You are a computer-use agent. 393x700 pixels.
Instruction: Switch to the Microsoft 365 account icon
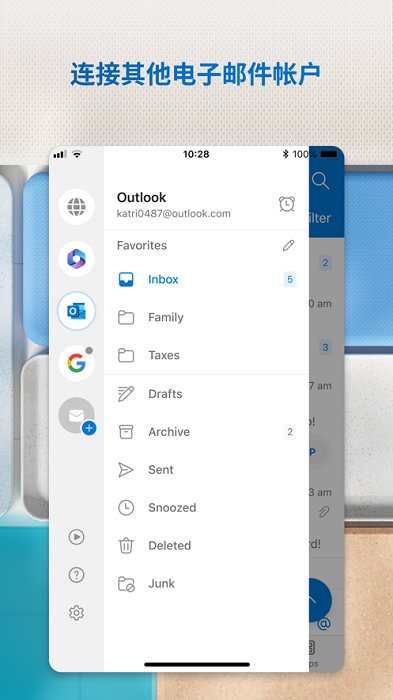76,259
